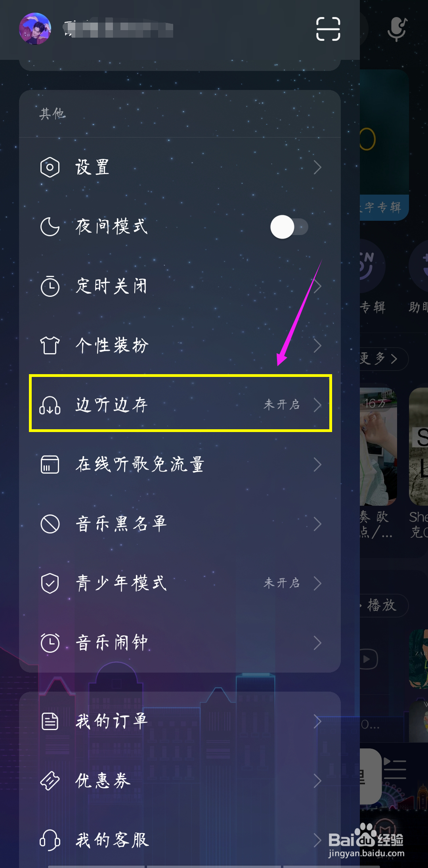Toggle the 夜间模式 night mode switch

(290, 227)
